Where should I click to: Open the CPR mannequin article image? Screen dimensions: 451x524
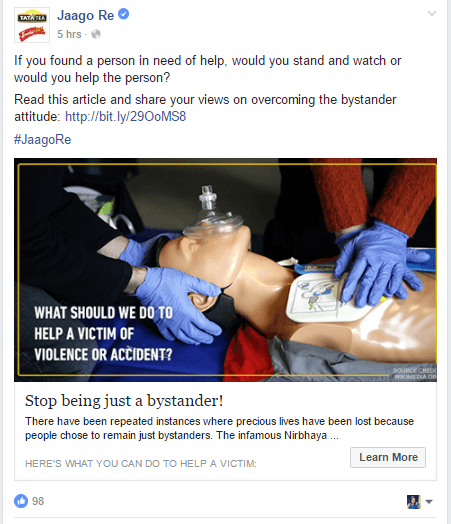pos(226,270)
